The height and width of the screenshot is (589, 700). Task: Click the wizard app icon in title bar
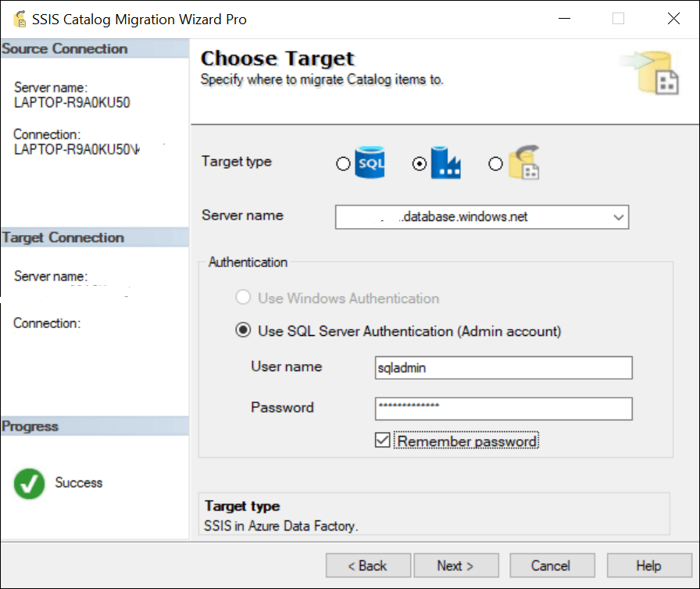pos(20,20)
